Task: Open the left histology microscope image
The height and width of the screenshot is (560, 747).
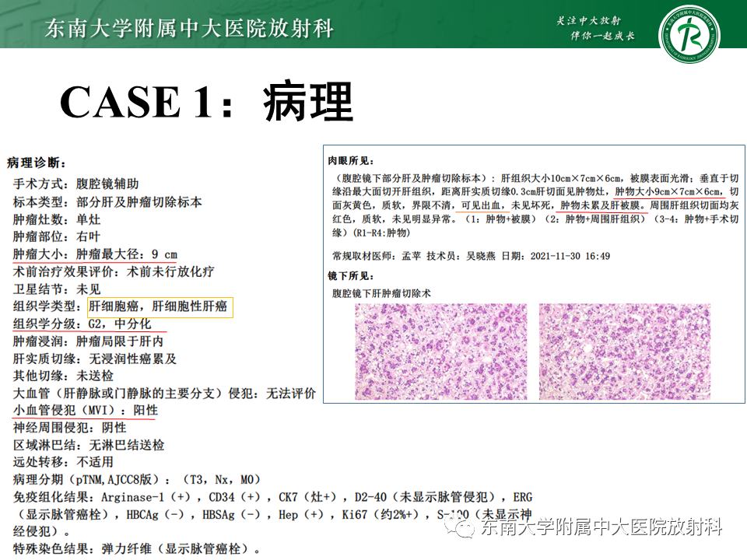Action: point(441,352)
